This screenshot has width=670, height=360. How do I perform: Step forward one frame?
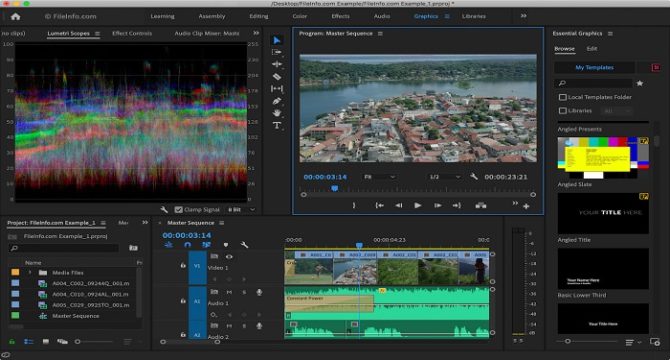[x=438, y=205]
